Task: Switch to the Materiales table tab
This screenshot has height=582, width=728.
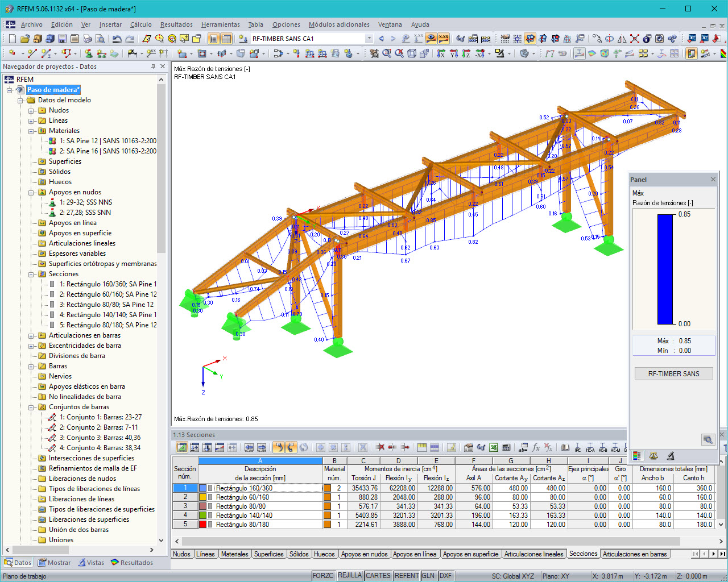Action: pyautogui.click(x=235, y=554)
